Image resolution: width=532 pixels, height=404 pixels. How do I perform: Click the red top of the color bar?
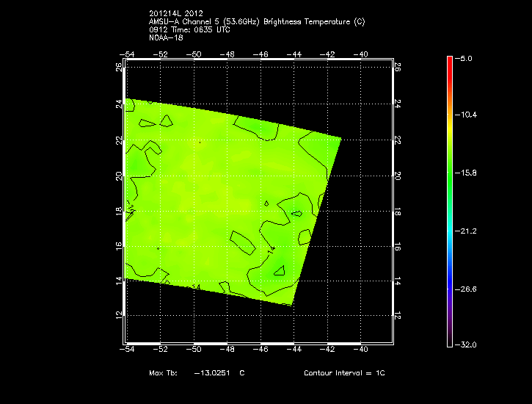coord(450,62)
